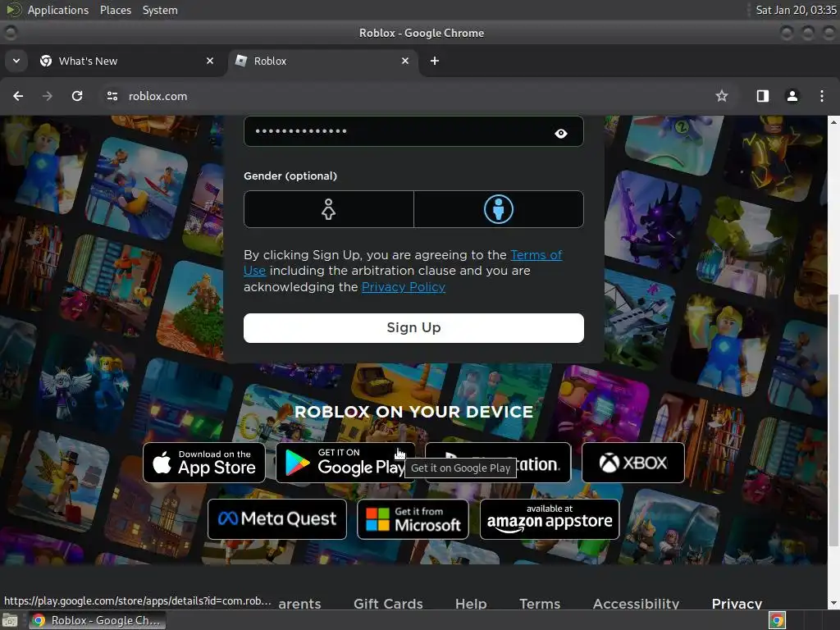Open the Meta Quest badge

[277, 519]
